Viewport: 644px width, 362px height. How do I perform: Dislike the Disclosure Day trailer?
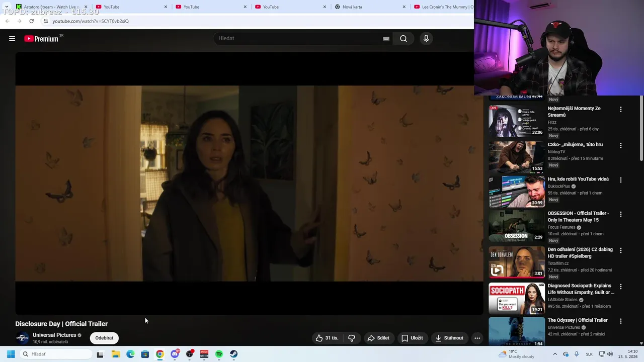(352, 338)
